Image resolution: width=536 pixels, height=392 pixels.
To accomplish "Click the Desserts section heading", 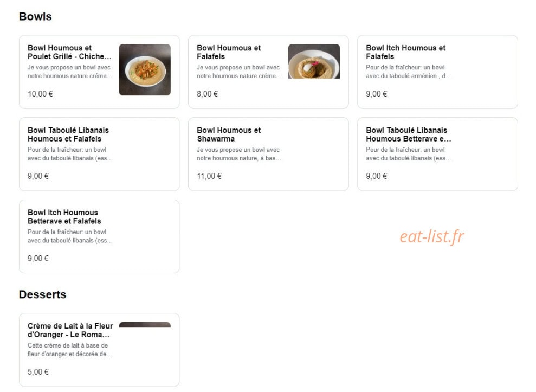I will pos(42,294).
